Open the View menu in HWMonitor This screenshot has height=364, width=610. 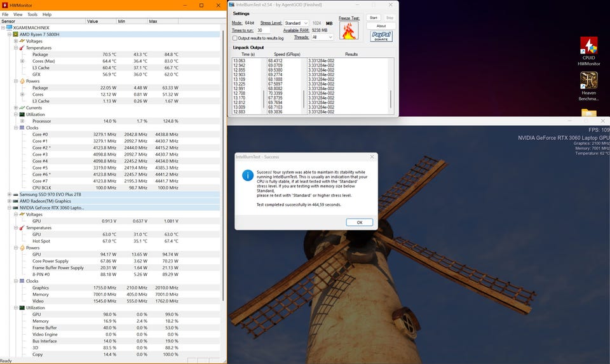click(18, 14)
